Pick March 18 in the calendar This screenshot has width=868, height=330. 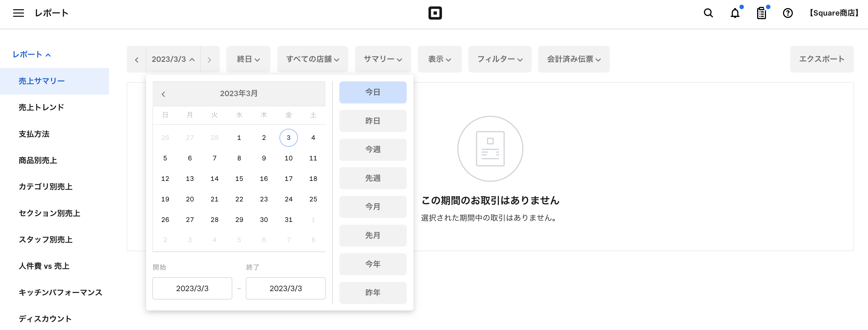(313, 179)
